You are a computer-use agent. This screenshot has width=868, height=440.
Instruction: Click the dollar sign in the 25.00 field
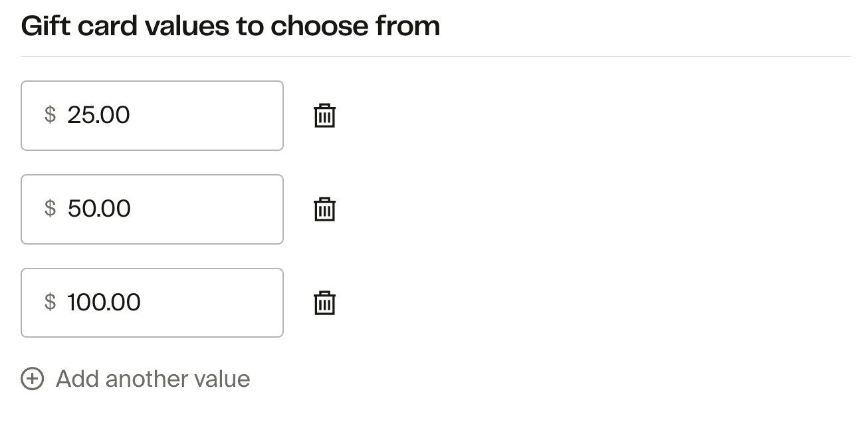[x=50, y=115]
